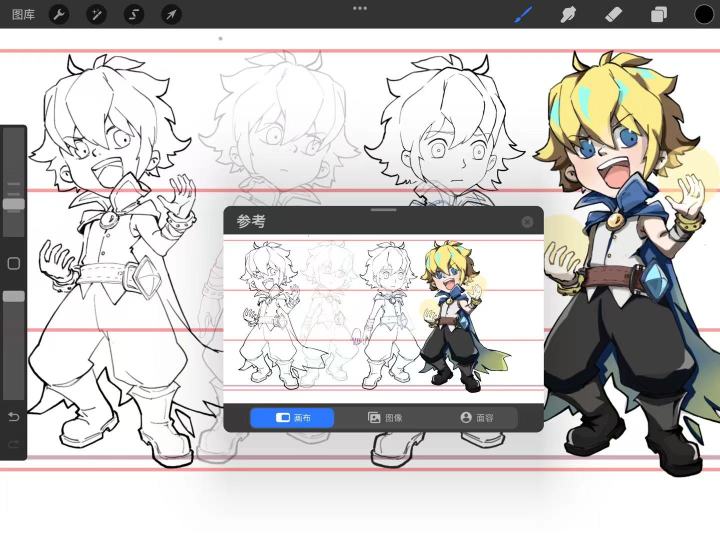Activate the Selection S-shaped tool
720x540 pixels.
(x=134, y=15)
